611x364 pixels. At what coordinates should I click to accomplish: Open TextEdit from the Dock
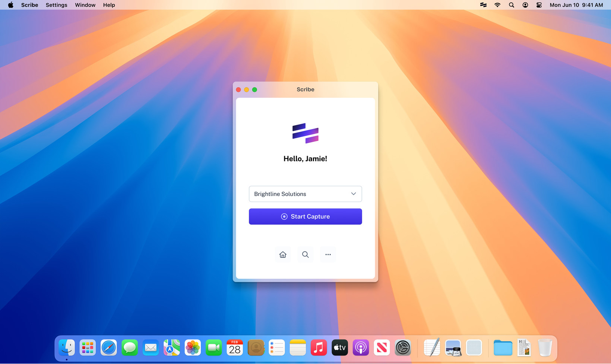point(432,348)
